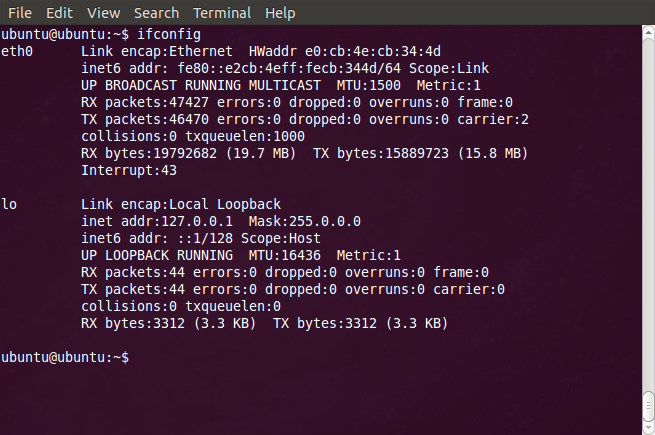Click the empty scrollbar track area

pyautogui.click(x=648, y=213)
